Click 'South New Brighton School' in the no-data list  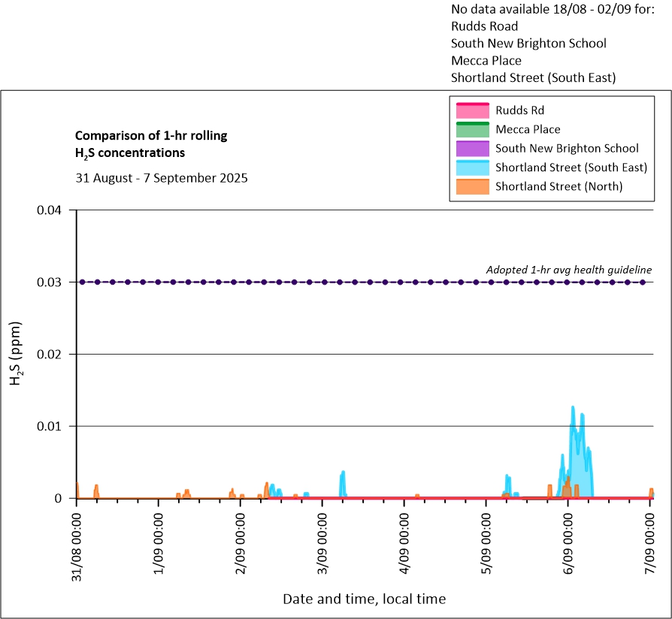(528, 44)
